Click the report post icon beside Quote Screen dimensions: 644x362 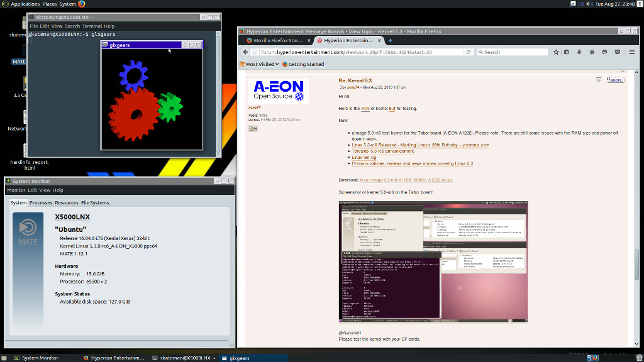pyautogui.click(x=599, y=80)
